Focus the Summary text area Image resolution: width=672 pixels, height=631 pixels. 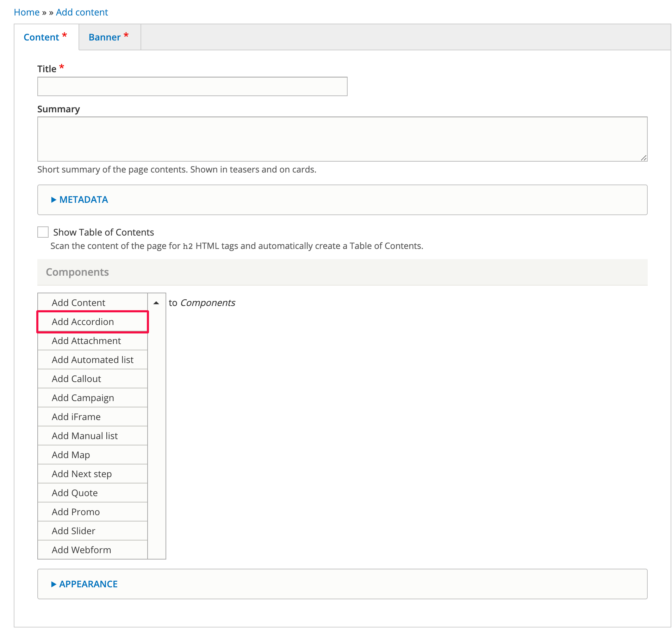[342, 139]
